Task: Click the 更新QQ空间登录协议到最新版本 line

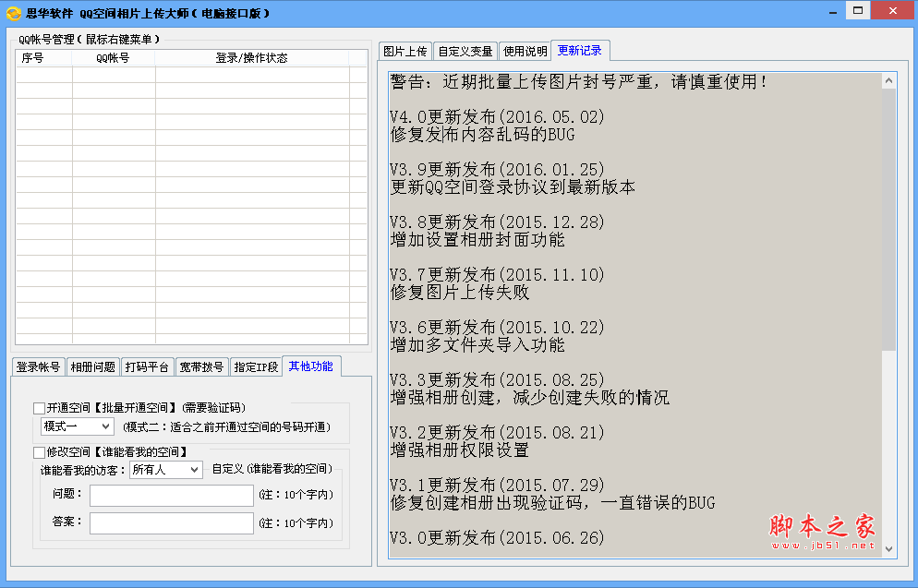Action: pyautogui.click(x=513, y=187)
